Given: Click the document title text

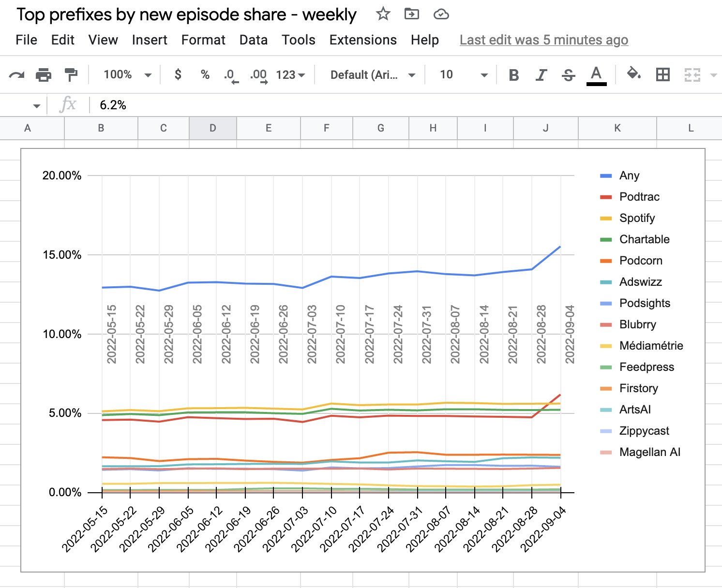Looking at the screenshot, I should tap(186, 15).
